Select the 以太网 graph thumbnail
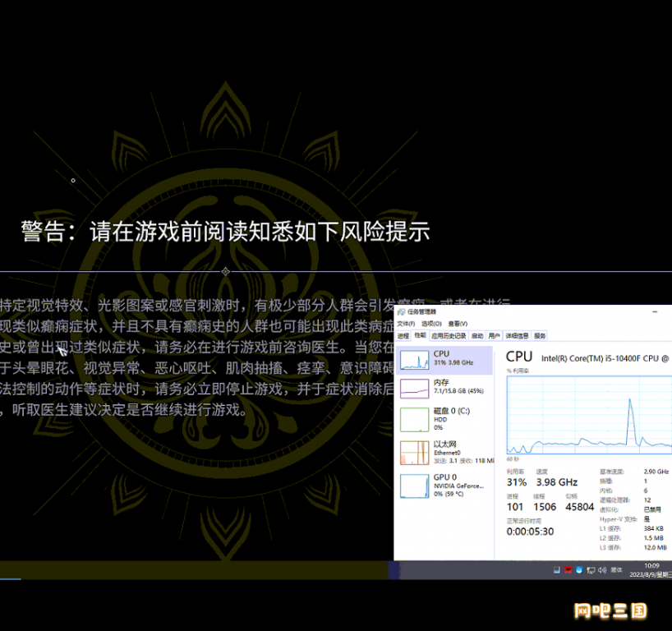Viewport: 672px width, 631px height. pos(414,453)
